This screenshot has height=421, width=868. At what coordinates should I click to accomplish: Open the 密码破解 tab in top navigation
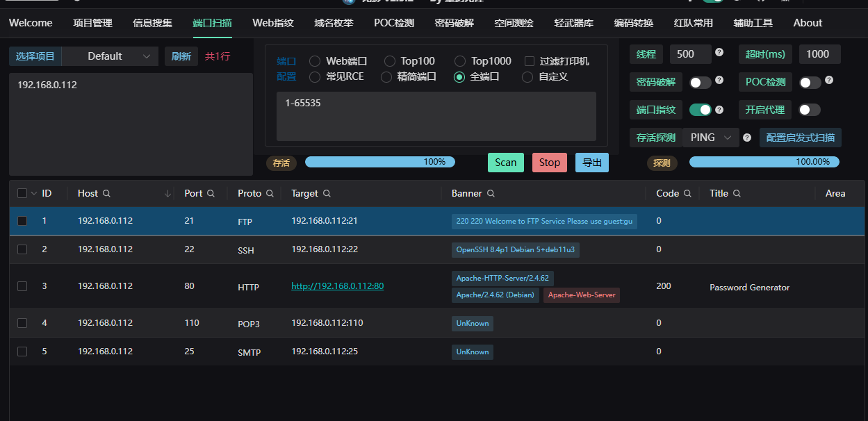click(455, 23)
